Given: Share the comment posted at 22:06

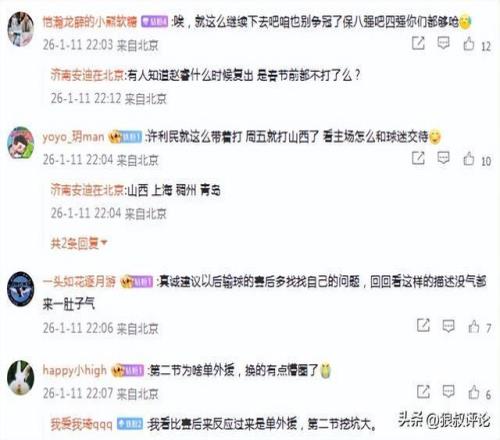Looking at the screenshot, I should point(423,326).
